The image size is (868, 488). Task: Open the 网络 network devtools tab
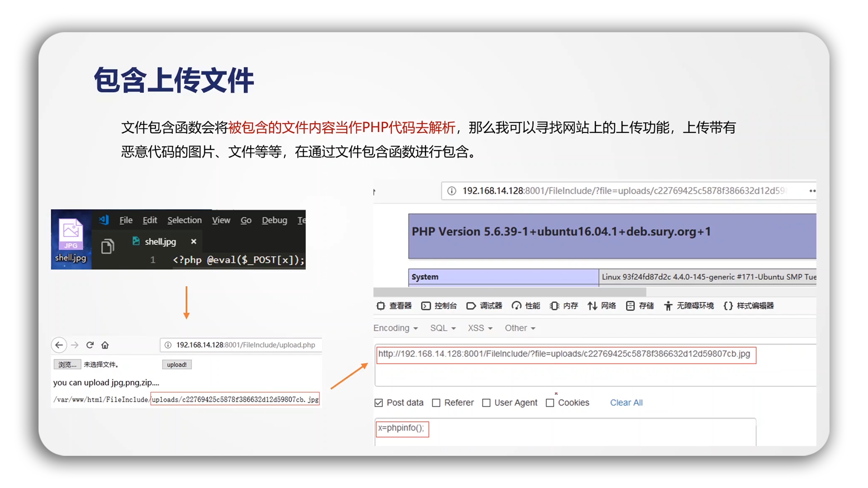coord(602,306)
